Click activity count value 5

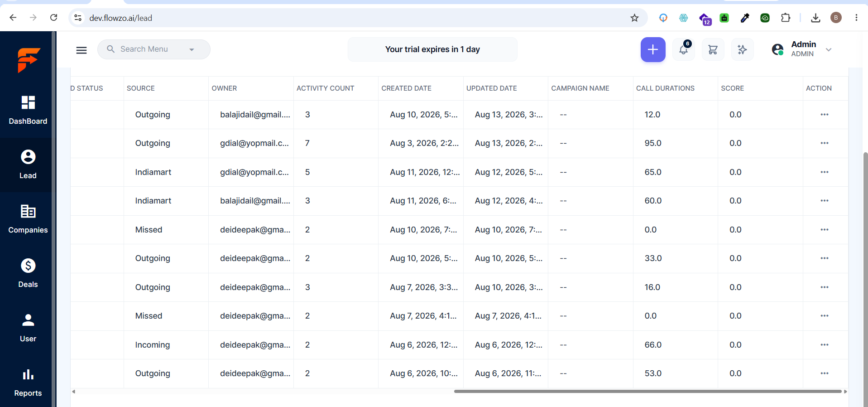[x=307, y=172]
